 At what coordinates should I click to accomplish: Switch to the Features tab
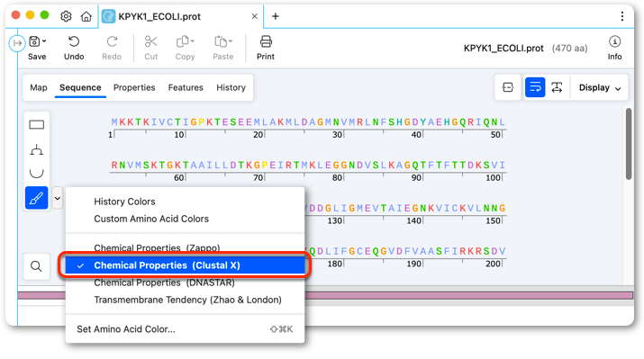tap(186, 87)
